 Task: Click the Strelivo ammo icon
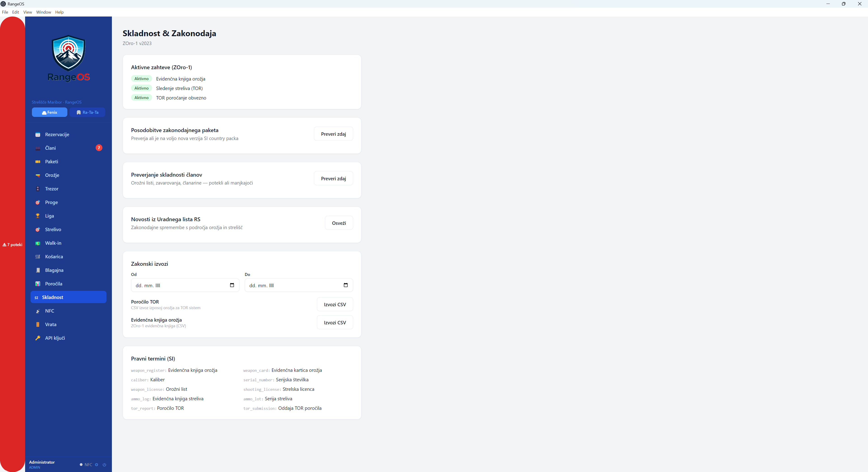38,230
